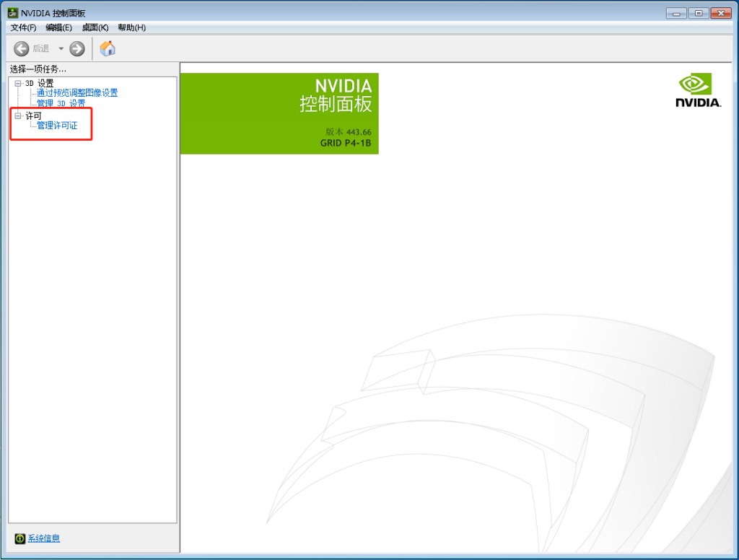
Task: Click the NVIDIA eye logo in the green banner
Action: point(694,85)
